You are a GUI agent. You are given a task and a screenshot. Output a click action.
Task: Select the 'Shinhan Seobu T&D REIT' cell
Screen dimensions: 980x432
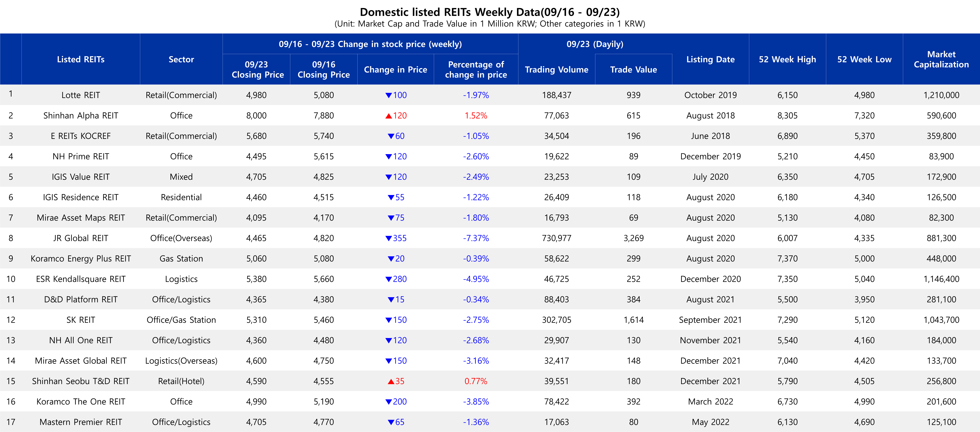[x=81, y=381]
